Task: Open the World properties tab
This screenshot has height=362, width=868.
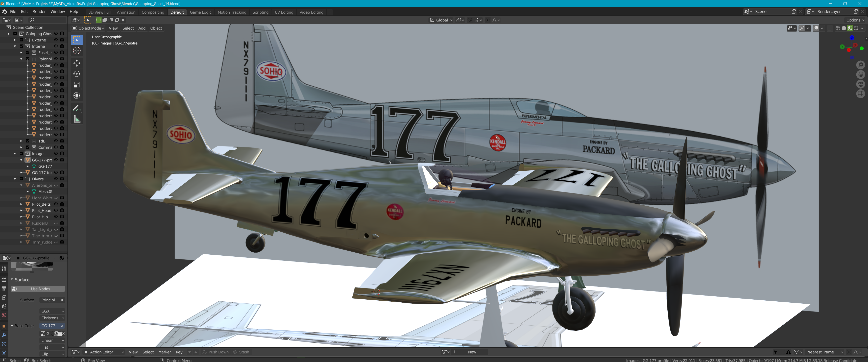Action: pyautogui.click(x=4, y=316)
